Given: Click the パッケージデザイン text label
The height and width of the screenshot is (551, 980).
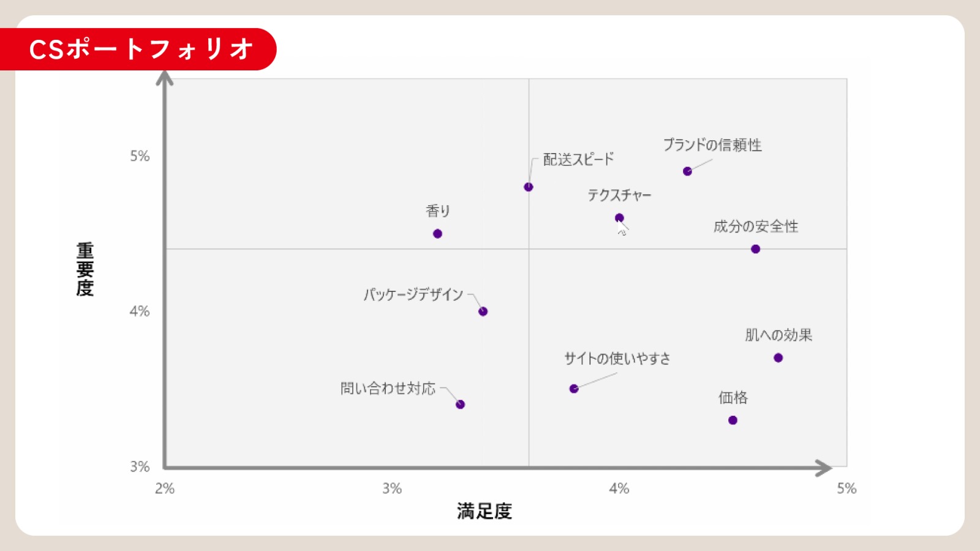Looking at the screenshot, I should [413, 294].
